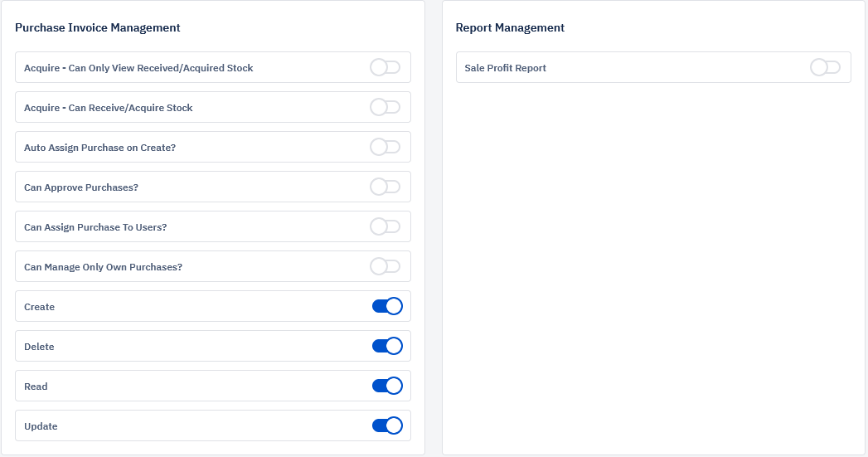Turn on Auto Assign Purchase on Create

pyautogui.click(x=386, y=148)
